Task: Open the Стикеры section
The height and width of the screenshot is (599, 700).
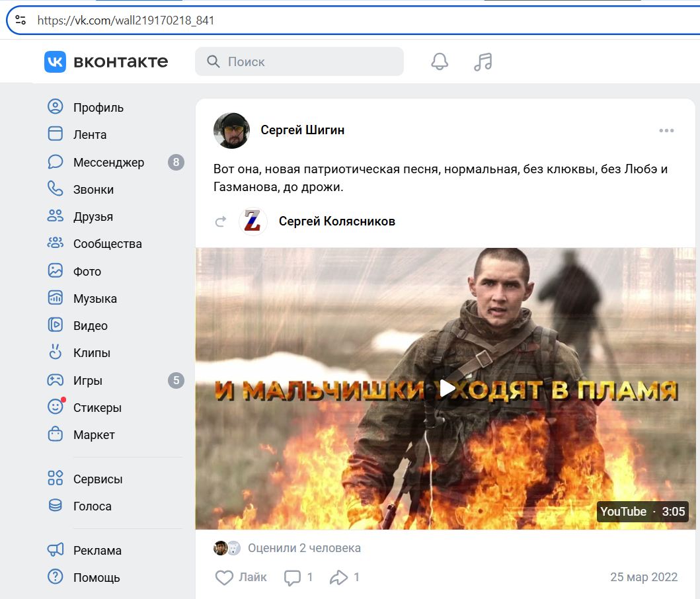Action: click(x=97, y=407)
